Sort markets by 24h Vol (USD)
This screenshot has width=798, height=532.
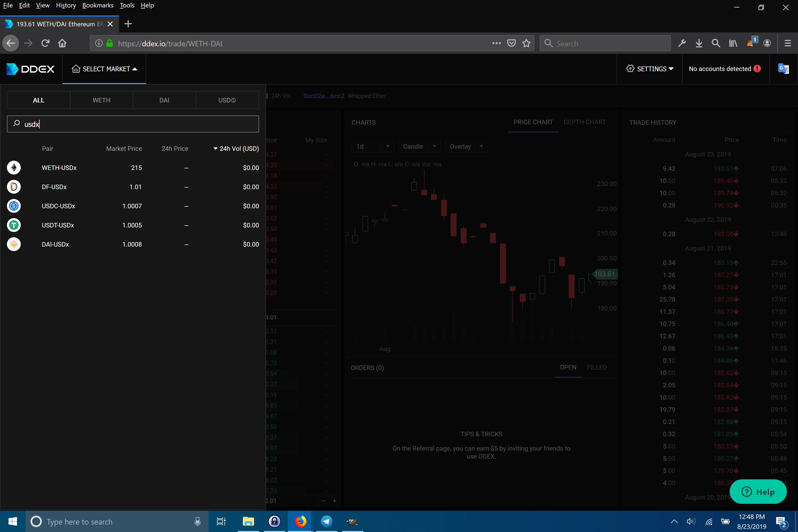pos(236,149)
